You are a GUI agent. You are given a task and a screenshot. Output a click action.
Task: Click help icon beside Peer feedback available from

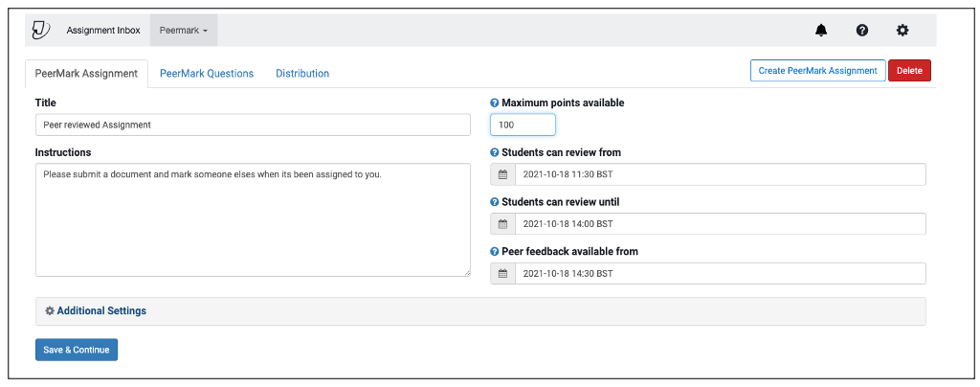click(x=495, y=251)
